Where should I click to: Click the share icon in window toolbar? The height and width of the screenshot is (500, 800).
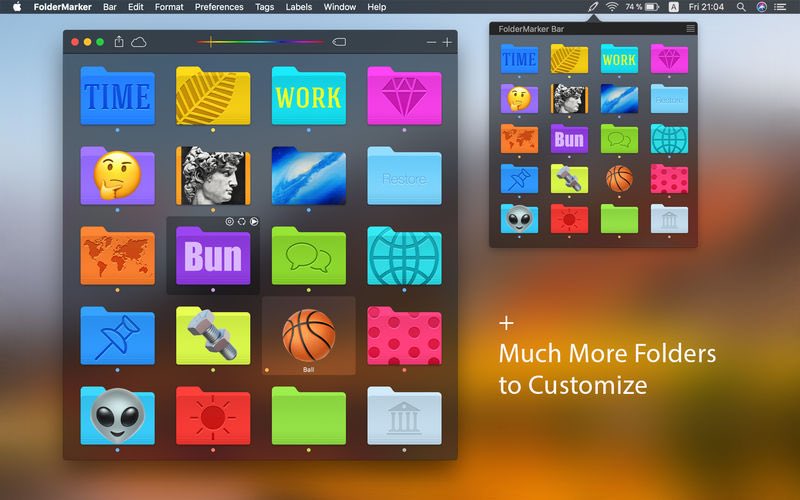click(119, 42)
